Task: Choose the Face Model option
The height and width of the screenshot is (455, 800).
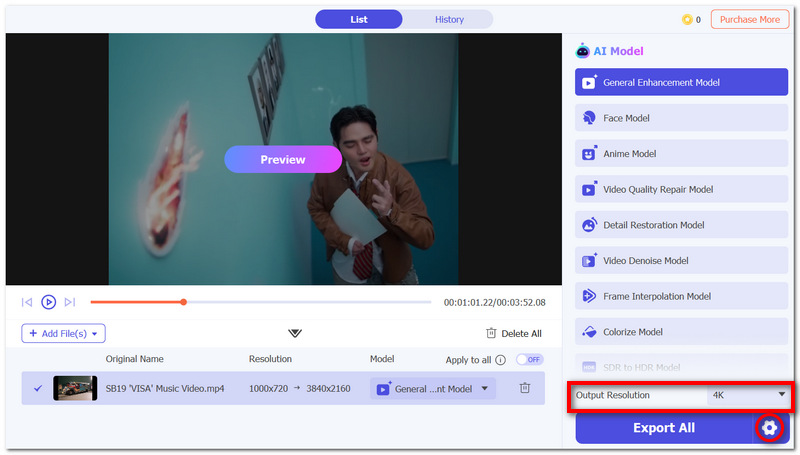Action: 681,118
